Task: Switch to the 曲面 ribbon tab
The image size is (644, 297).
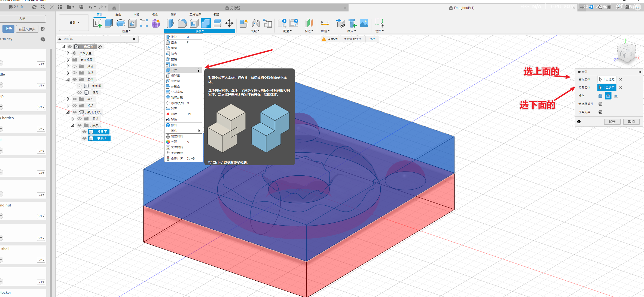Action: tap(118, 14)
